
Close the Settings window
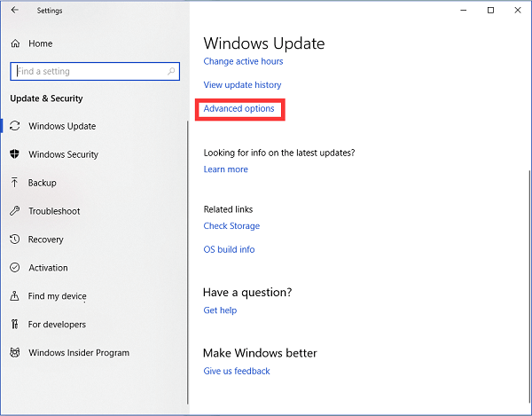point(518,10)
